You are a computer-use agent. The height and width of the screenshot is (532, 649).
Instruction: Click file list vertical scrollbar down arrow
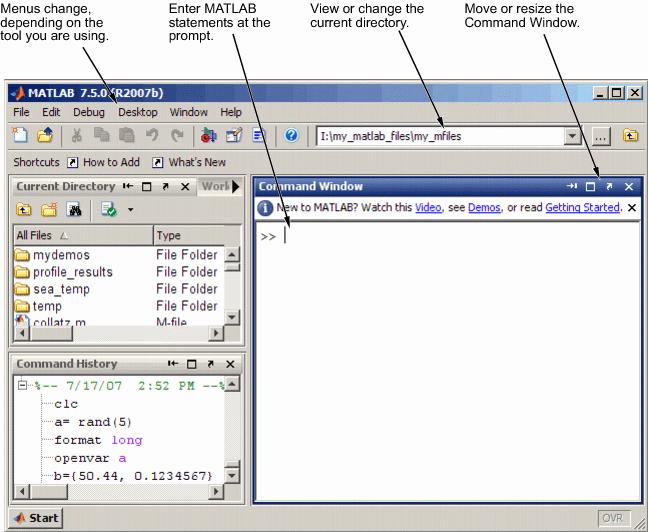pos(232,318)
